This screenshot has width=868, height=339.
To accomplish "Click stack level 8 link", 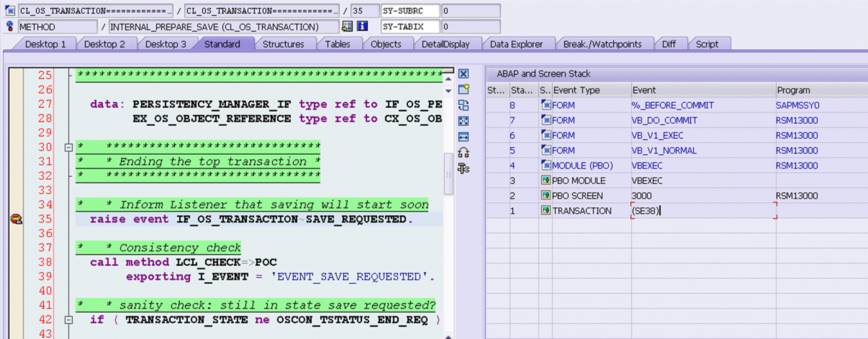I will [512, 105].
